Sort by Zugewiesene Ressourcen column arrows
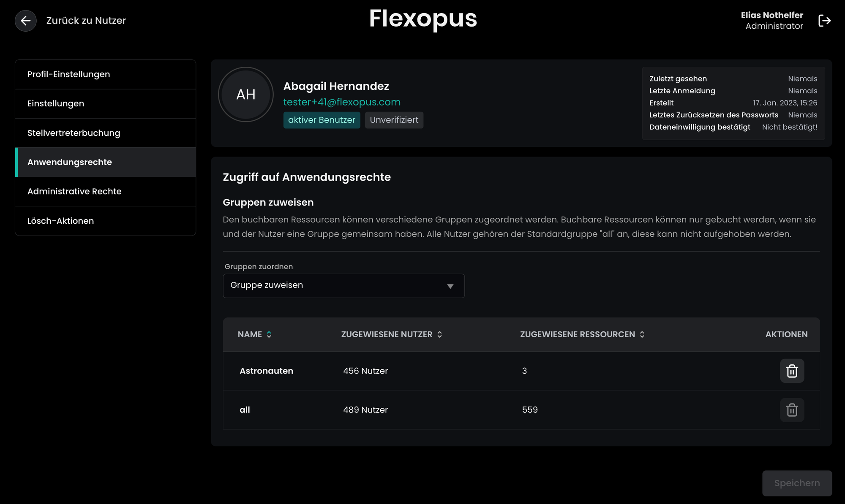 (642, 334)
